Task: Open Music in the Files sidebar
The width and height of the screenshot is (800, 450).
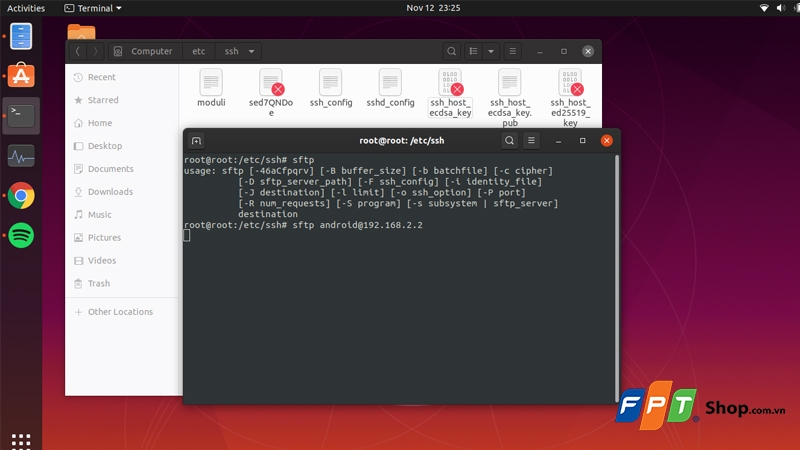Action: (122, 215)
